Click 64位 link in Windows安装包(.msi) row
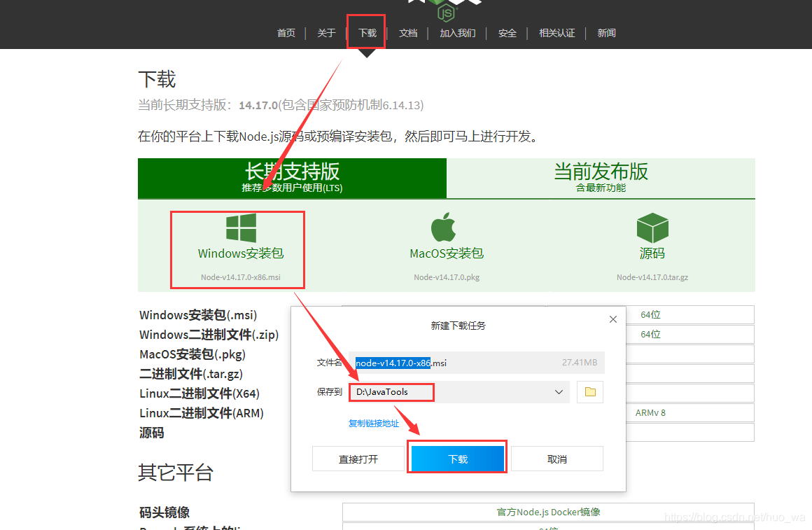The height and width of the screenshot is (530, 812). coord(650,314)
